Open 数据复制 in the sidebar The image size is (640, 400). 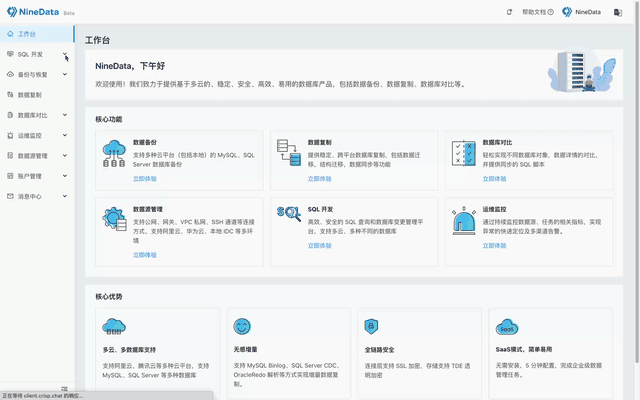[x=37, y=95]
